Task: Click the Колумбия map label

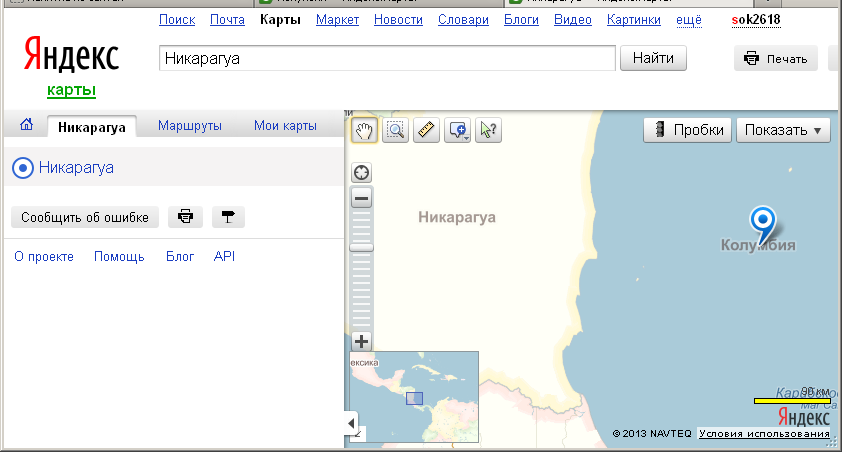Action: tap(758, 245)
